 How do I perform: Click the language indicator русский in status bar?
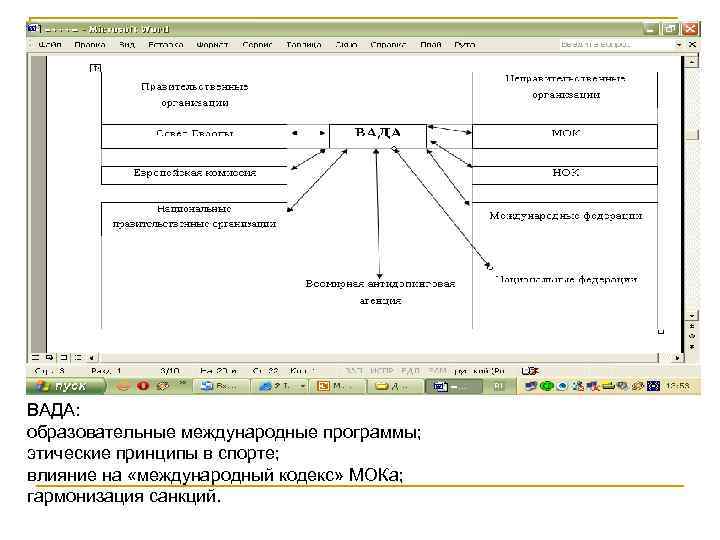pyautogui.click(x=479, y=371)
